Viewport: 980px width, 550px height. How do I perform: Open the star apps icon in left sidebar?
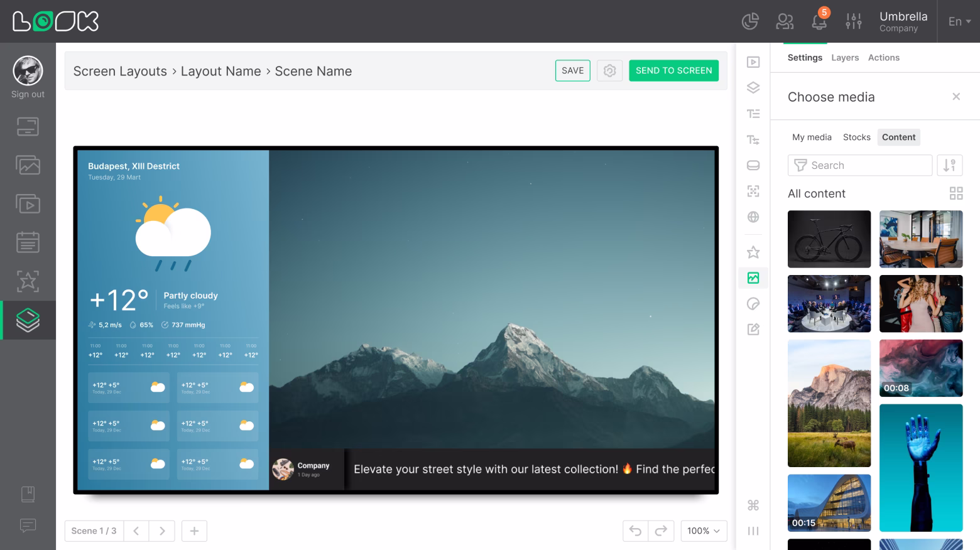click(28, 281)
